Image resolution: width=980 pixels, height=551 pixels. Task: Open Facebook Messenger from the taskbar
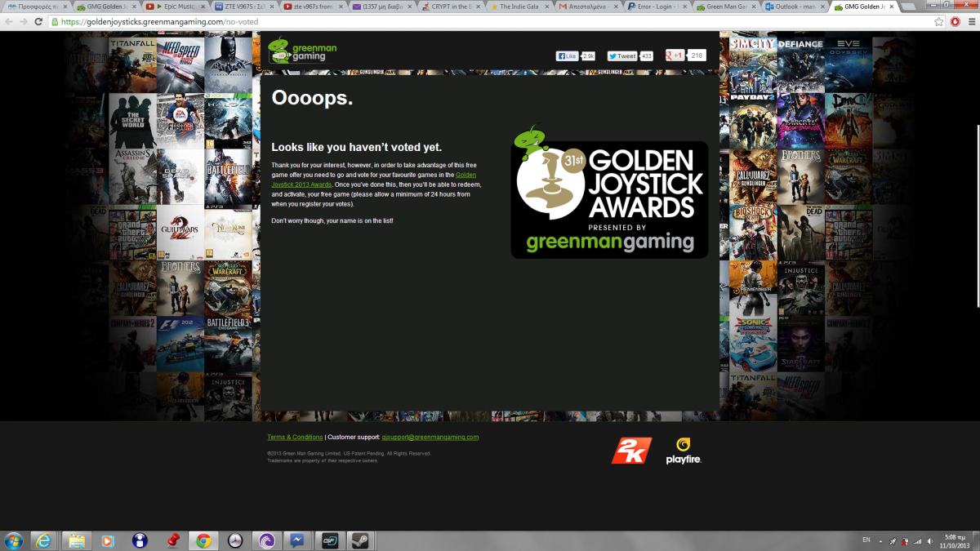297,540
